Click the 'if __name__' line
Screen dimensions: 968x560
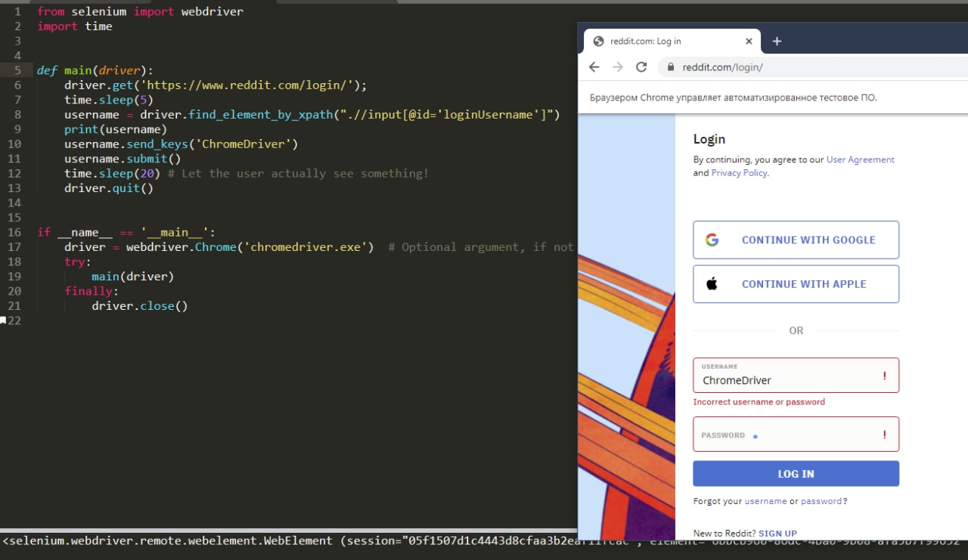coord(126,233)
